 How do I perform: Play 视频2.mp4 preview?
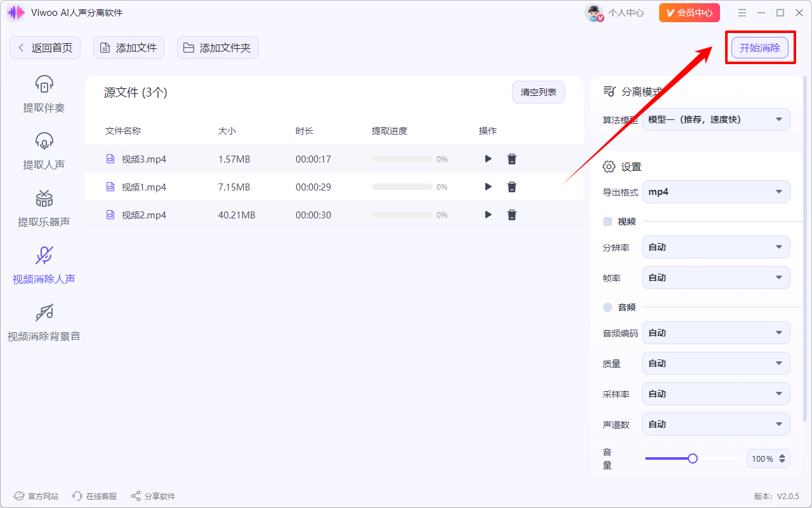pos(488,215)
